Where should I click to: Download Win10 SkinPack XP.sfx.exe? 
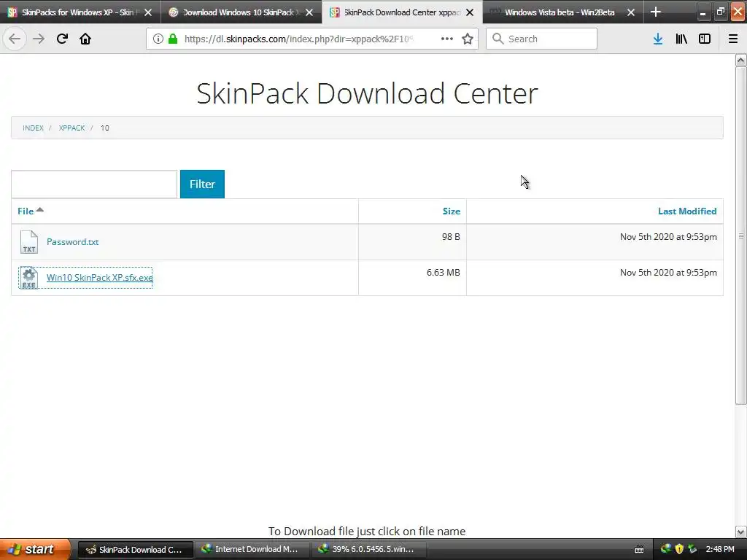(99, 278)
